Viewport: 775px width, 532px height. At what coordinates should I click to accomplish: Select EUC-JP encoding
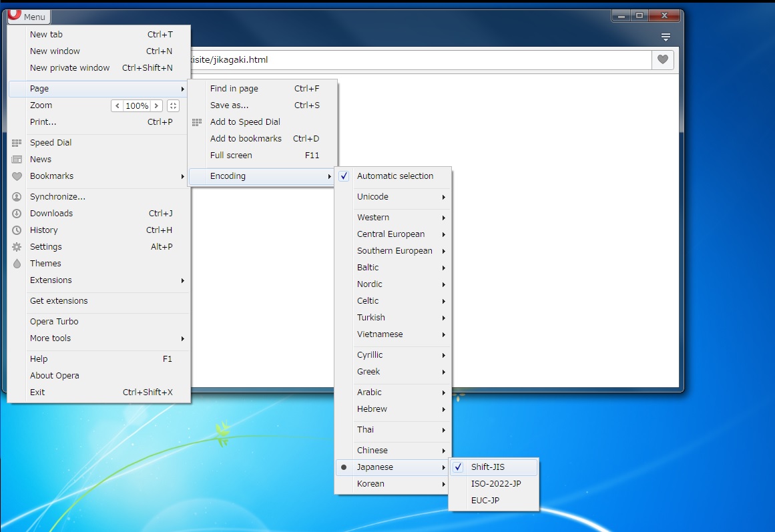[x=494, y=501]
